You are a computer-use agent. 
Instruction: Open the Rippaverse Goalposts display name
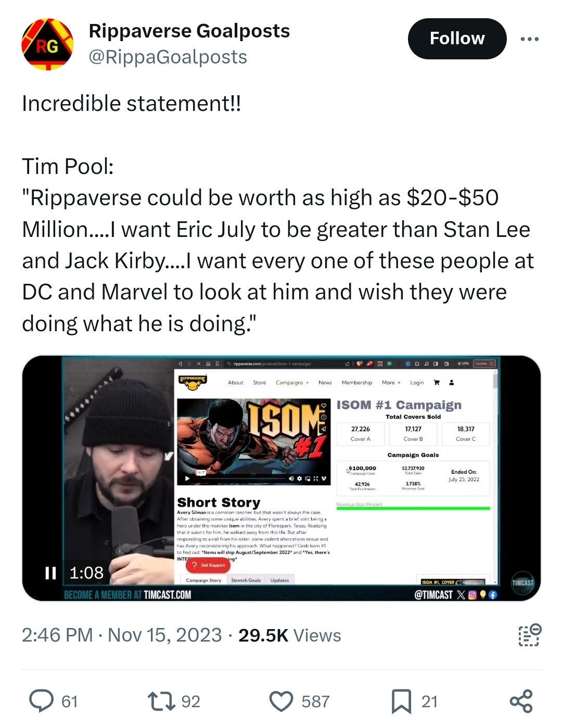(189, 31)
